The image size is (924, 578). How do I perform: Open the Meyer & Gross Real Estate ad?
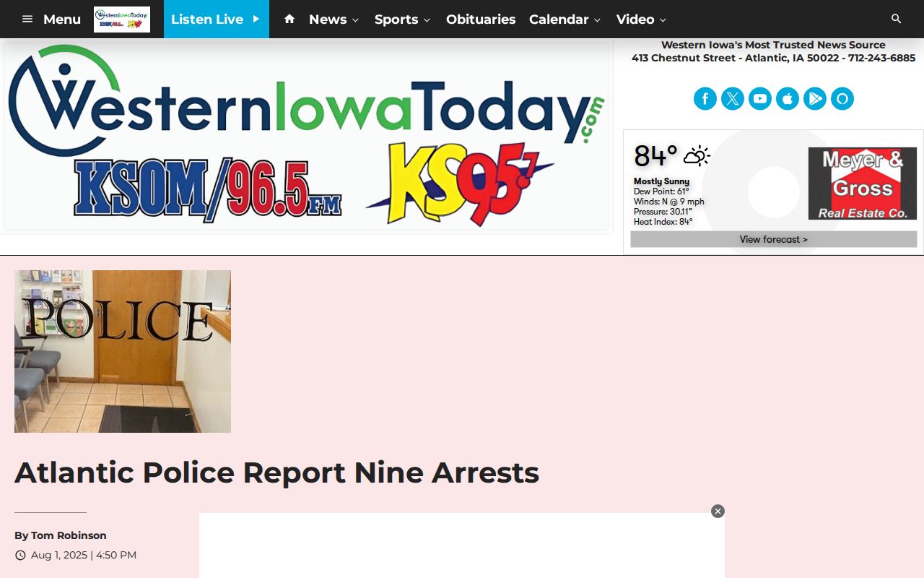pos(863,184)
